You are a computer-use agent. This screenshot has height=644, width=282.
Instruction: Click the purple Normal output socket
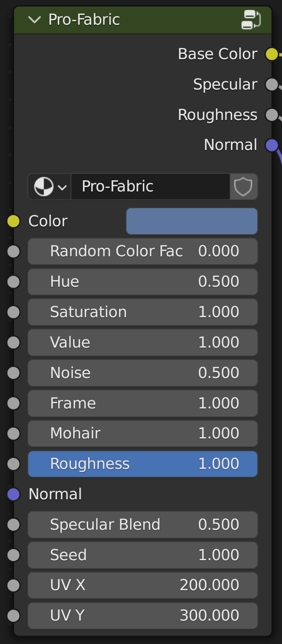(272, 145)
